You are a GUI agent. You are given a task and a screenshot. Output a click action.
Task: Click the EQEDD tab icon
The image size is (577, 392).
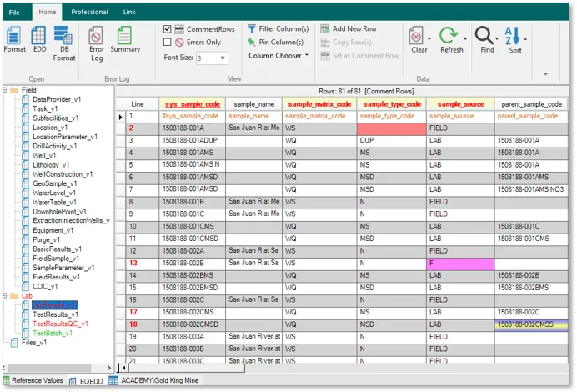click(x=73, y=382)
